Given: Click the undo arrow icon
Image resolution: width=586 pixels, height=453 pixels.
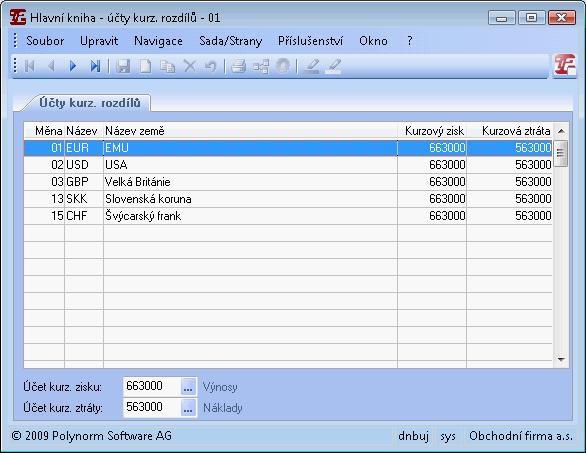Looking at the screenshot, I should [x=211, y=67].
